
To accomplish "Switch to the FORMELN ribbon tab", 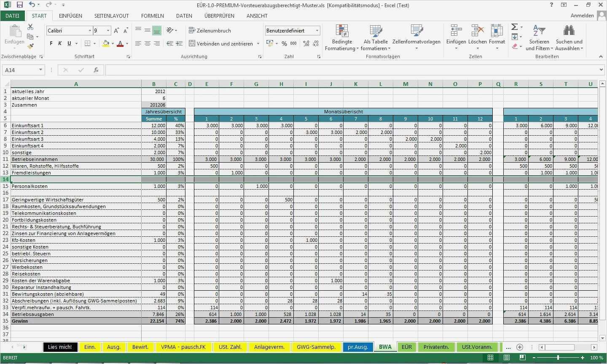I will 152,16.
